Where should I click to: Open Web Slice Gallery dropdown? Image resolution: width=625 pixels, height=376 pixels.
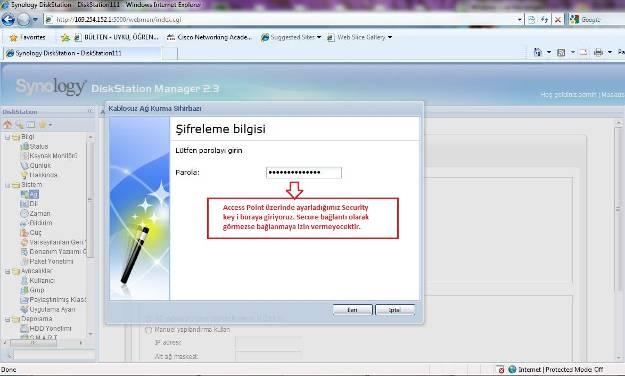click(360, 37)
